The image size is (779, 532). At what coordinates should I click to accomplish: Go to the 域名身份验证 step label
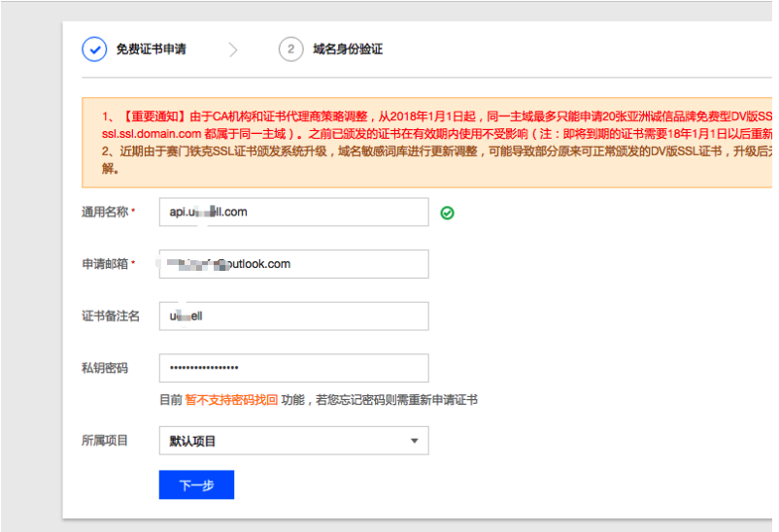348,50
